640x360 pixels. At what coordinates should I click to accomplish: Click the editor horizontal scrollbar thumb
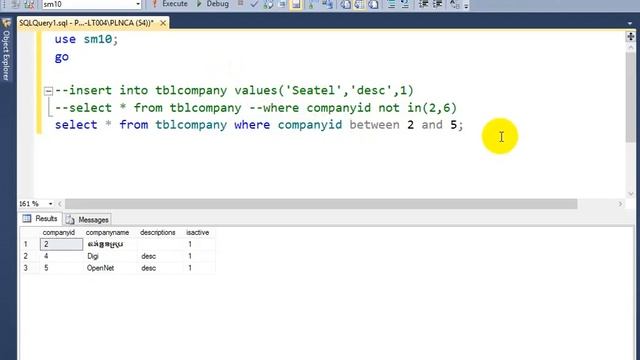pos(321,203)
